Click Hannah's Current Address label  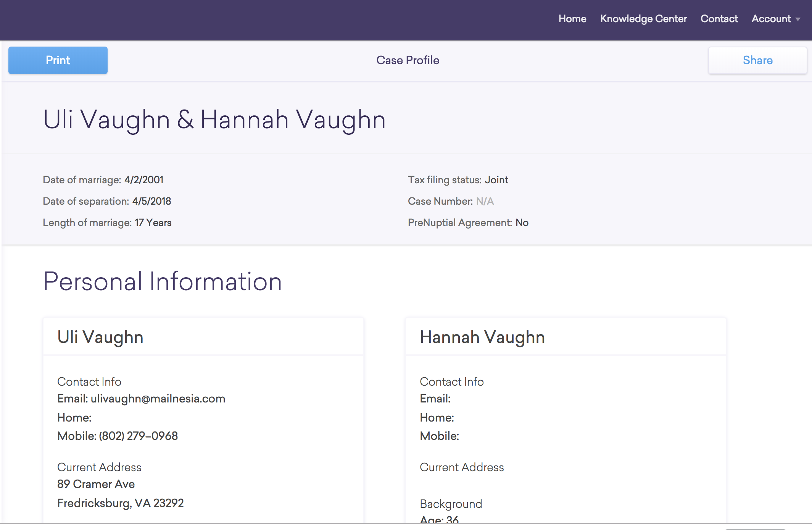click(x=462, y=467)
